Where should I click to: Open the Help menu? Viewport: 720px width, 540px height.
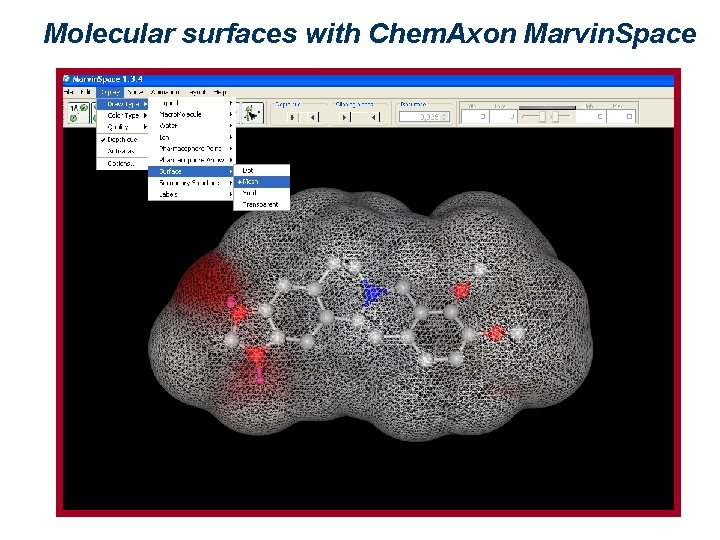[219, 92]
